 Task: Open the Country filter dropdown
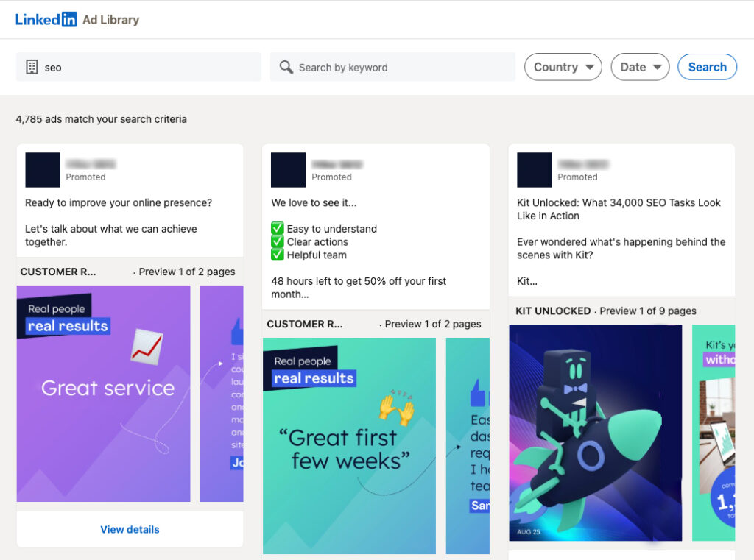(x=563, y=67)
